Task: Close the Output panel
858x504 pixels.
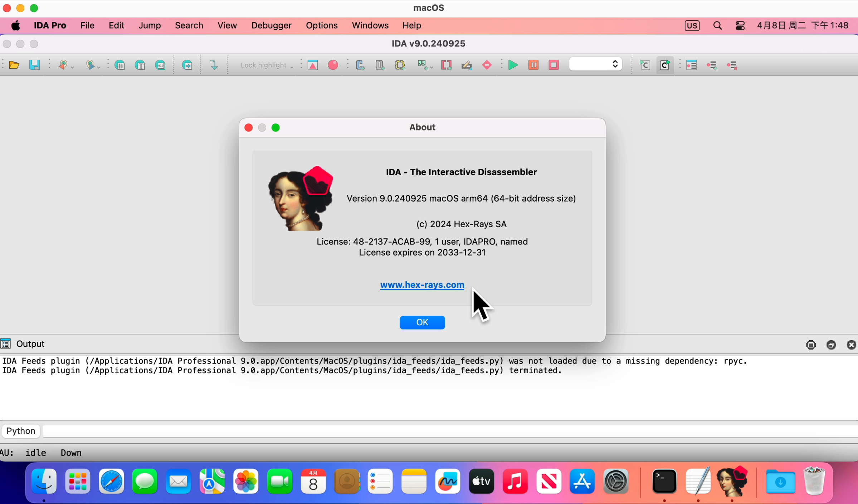Action: point(852,345)
